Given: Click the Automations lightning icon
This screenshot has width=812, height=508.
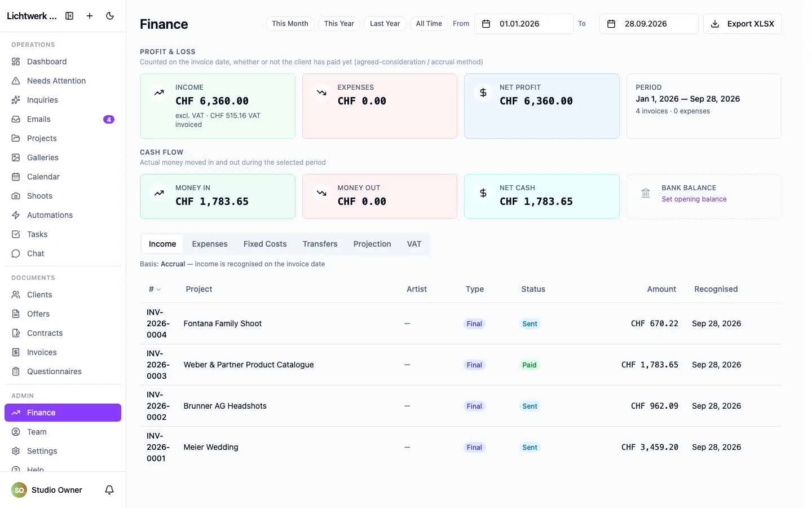Looking at the screenshot, I should tap(16, 215).
